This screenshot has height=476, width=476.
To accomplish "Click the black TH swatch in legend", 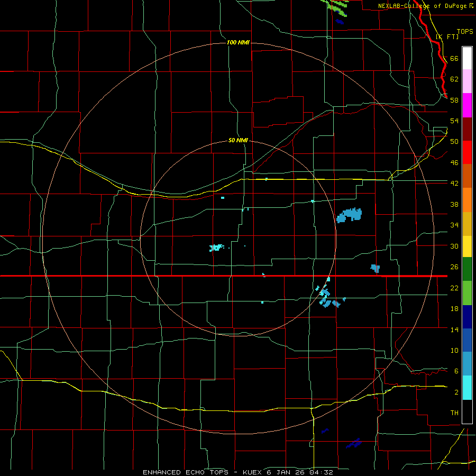I will (467, 411).
